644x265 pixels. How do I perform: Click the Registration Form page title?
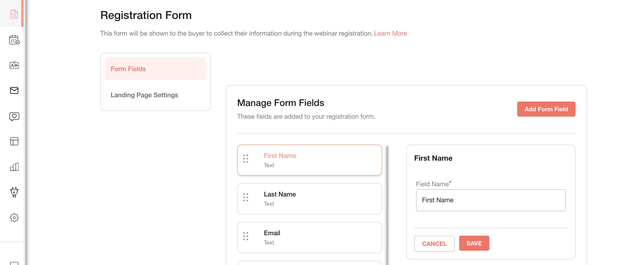click(x=146, y=15)
